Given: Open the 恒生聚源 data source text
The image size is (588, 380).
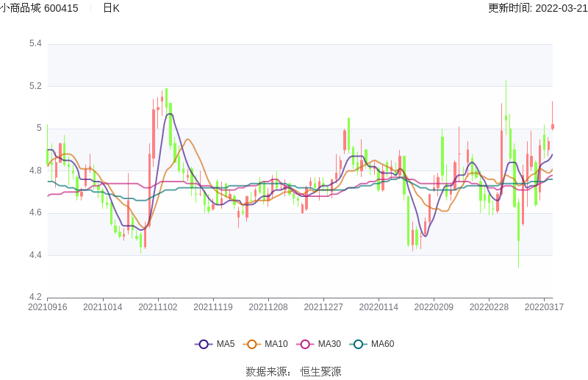Looking at the screenshot, I should coord(320,372).
